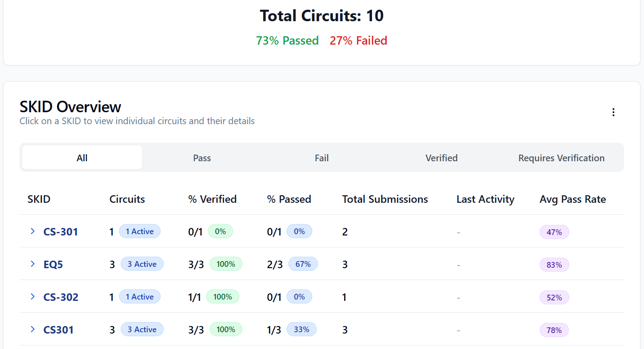
Task: Click the 67% passed badge for EQ5
Action: pyautogui.click(x=303, y=264)
